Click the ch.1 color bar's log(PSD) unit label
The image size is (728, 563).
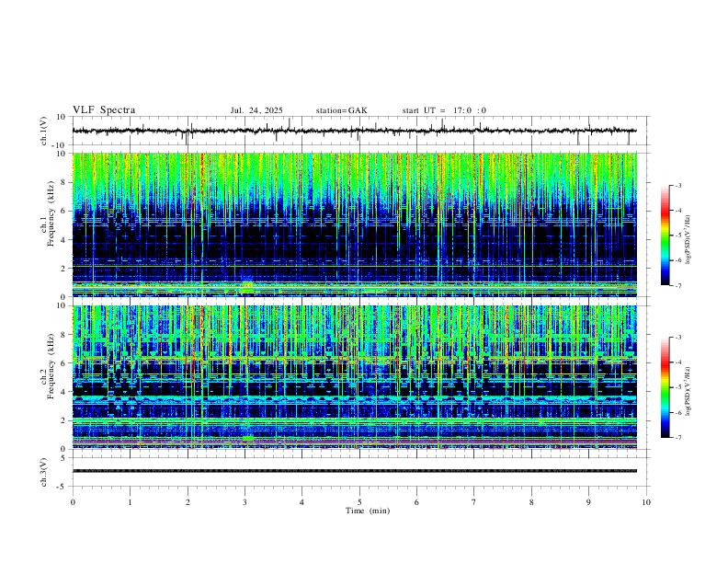(x=688, y=240)
